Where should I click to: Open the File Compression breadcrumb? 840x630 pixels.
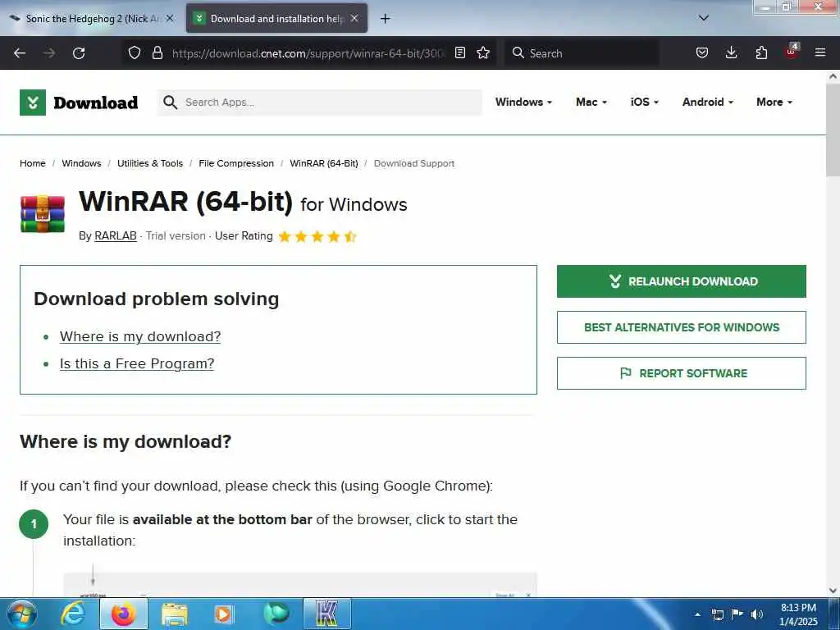[236, 163]
